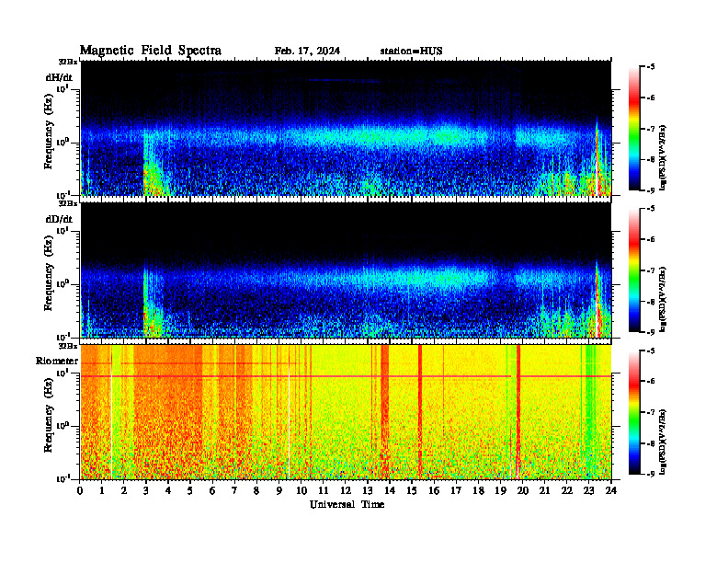This screenshot has width=728, height=563.
Task: Click the "station=HUS" label
Action: [411, 52]
